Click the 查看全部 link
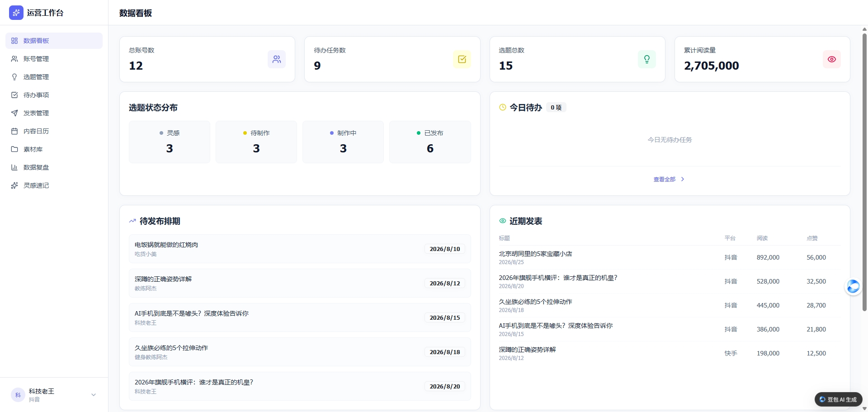 pos(665,180)
